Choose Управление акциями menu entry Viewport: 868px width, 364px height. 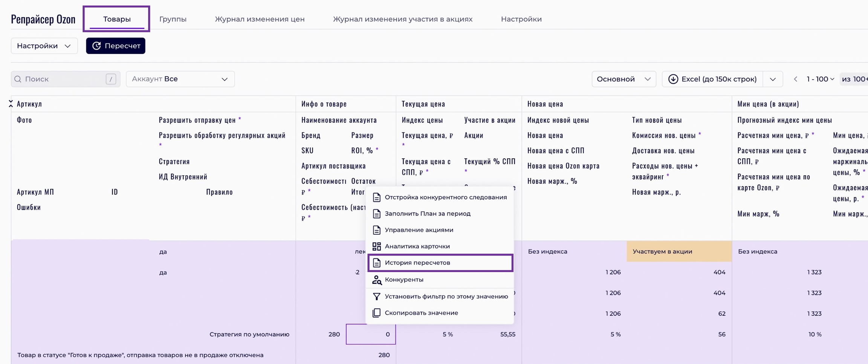[x=419, y=230]
